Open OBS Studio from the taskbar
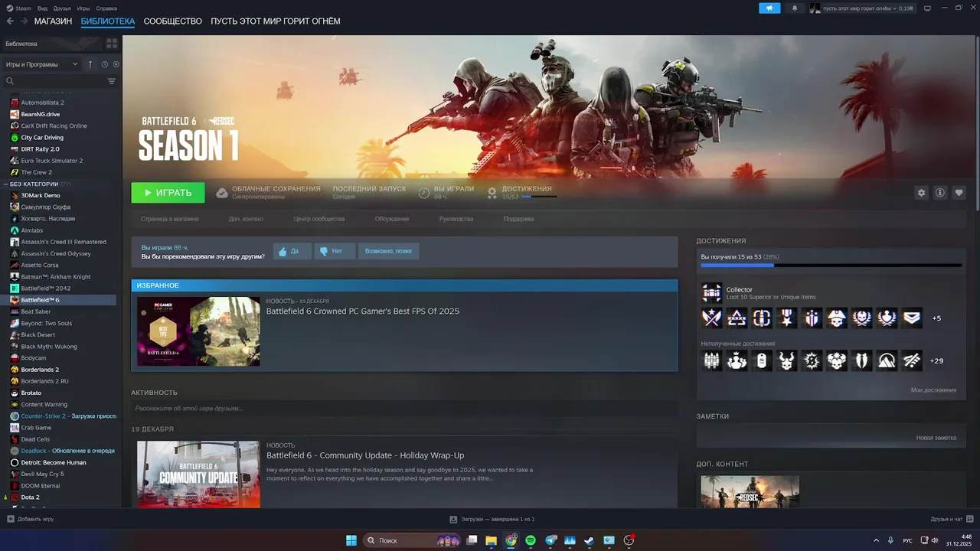 point(629,540)
